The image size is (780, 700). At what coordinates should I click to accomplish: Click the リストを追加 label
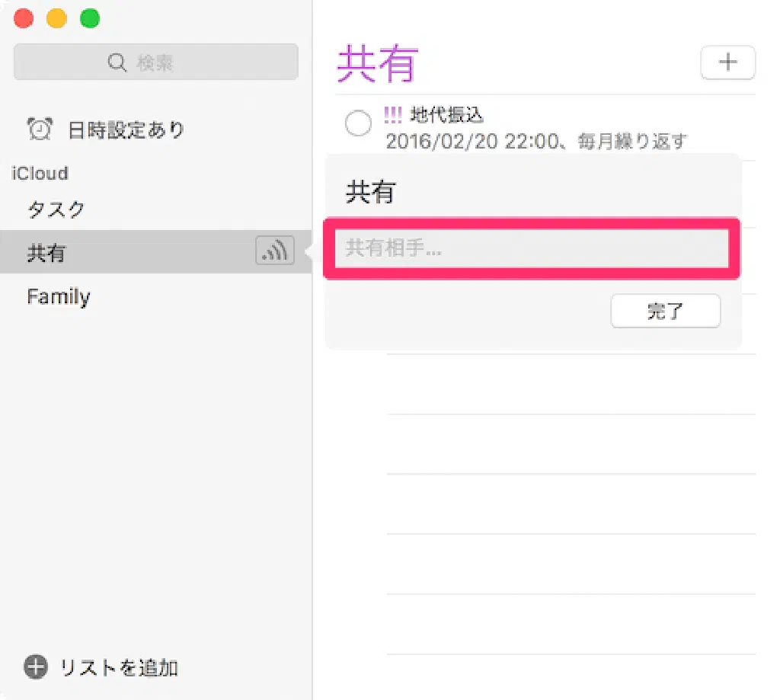(x=119, y=668)
